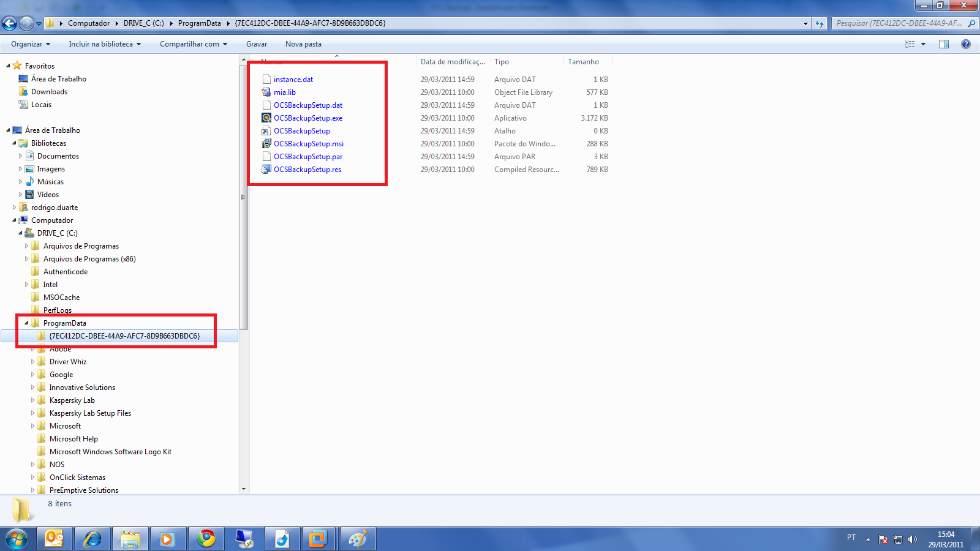
Task: Sort by Data de modificação column
Action: (453, 62)
